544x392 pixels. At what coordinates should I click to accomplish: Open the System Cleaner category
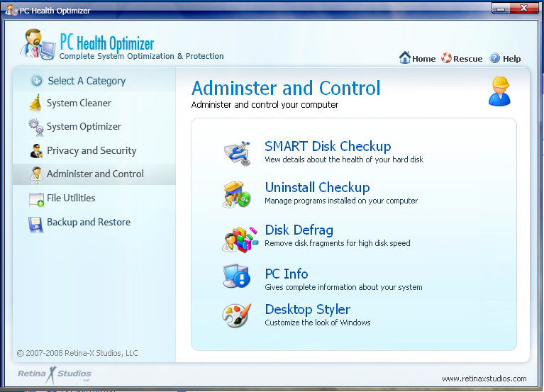click(79, 103)
